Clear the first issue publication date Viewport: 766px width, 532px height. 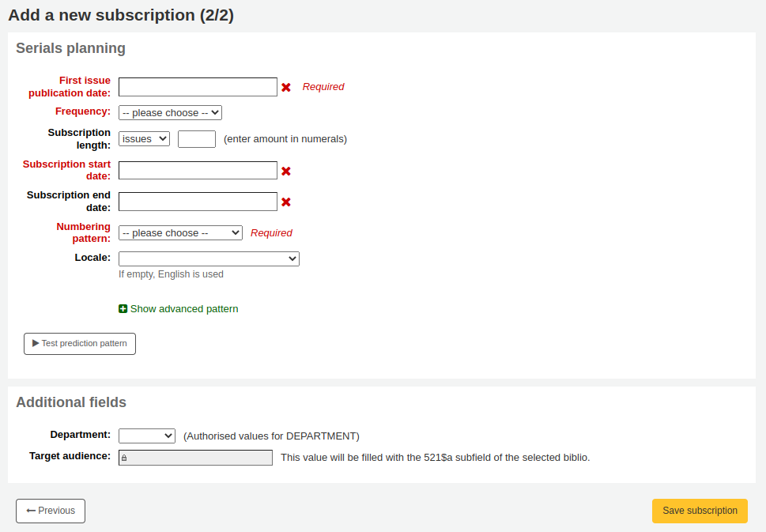286,87
